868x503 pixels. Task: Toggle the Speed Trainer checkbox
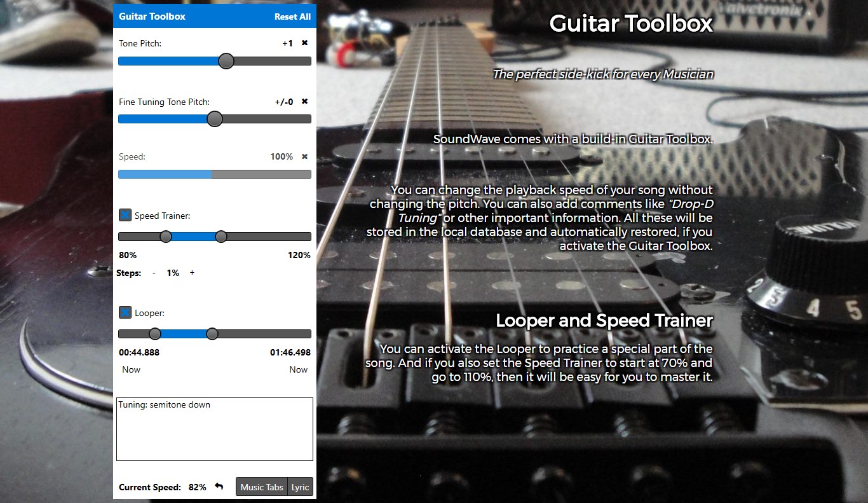coord(125,216)
